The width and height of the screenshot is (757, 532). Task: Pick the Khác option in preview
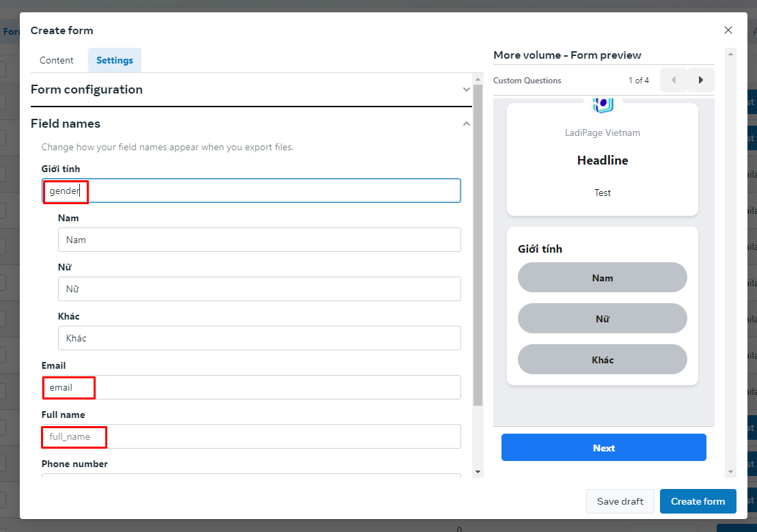tap(602, 360)
